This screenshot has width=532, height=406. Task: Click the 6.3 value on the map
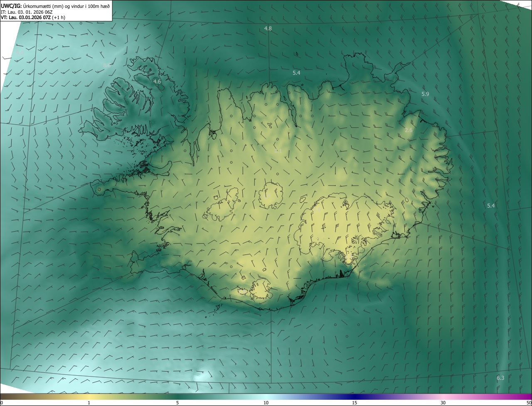pyautogui.click(x=500, y=378)
